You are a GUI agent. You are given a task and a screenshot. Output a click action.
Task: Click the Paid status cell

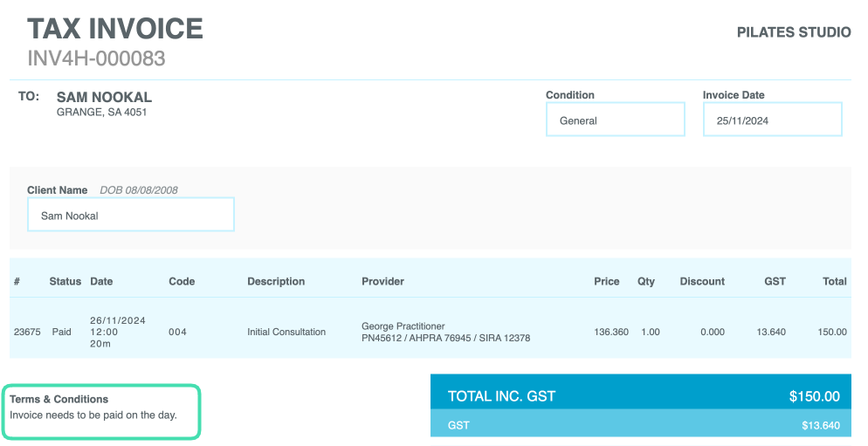coord(61,332)
